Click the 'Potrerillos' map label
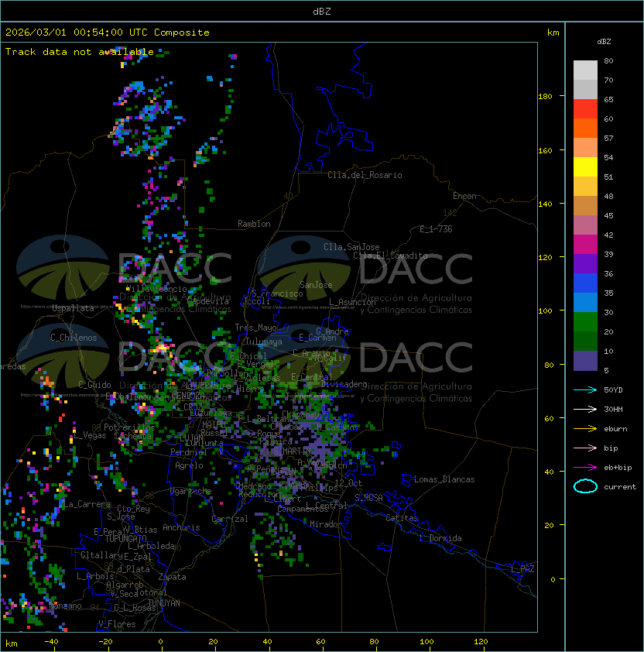This screenshot has height=652, width=644. point(129,427)
